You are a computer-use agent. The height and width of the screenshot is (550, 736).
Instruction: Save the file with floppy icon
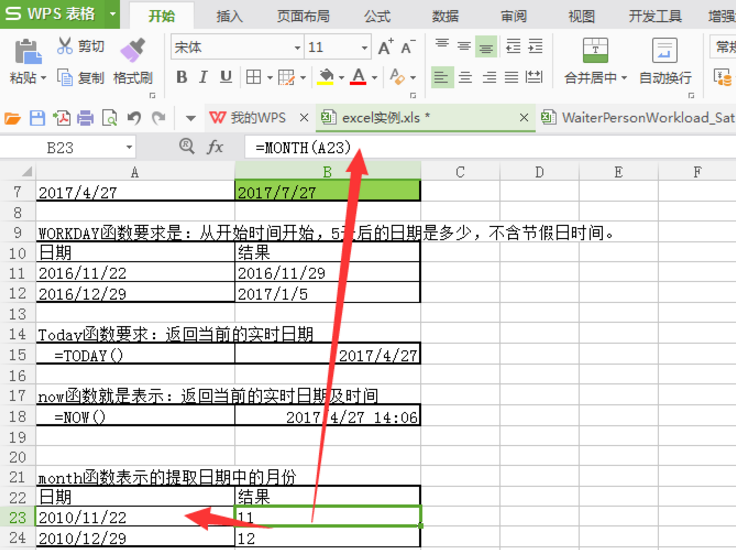pyautogui.click(x=37, y=118)
